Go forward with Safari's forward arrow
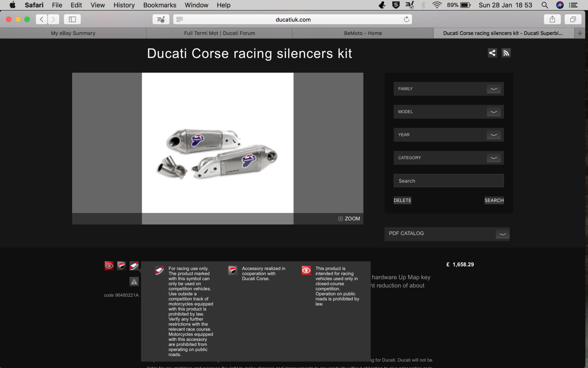Viewport: 588px width, 368px height. [53, 19]
